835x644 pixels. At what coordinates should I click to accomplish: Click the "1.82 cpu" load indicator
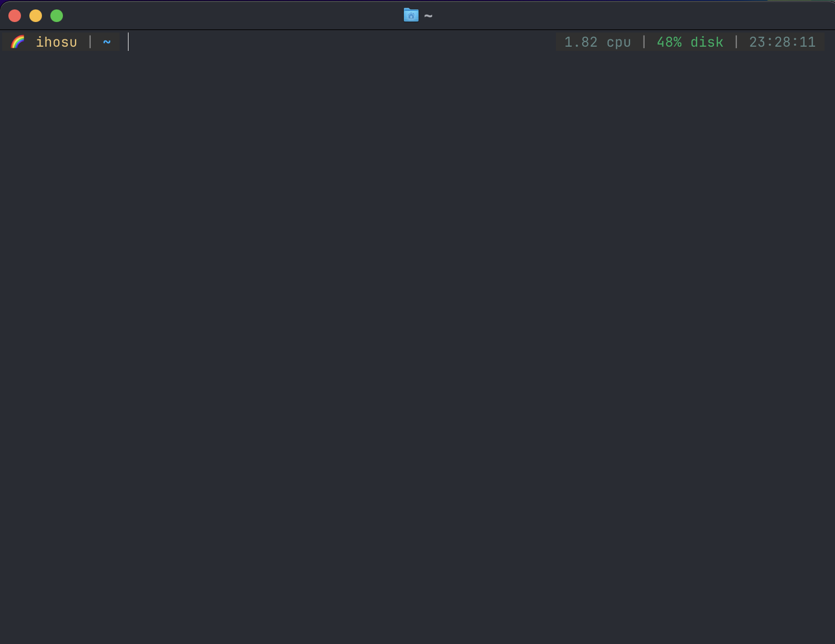pyautogui.click(x=597, y=42)
